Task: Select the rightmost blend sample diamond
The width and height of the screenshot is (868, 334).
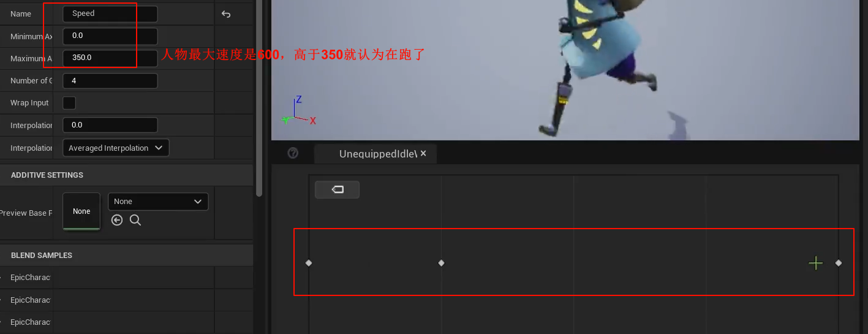Action: coord(839,263)
